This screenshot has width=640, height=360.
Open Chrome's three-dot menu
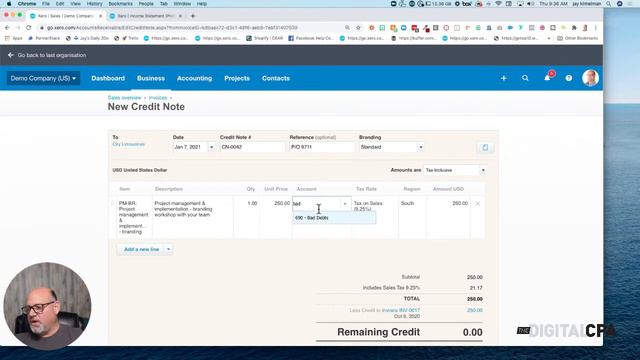[x=596, y=28]
